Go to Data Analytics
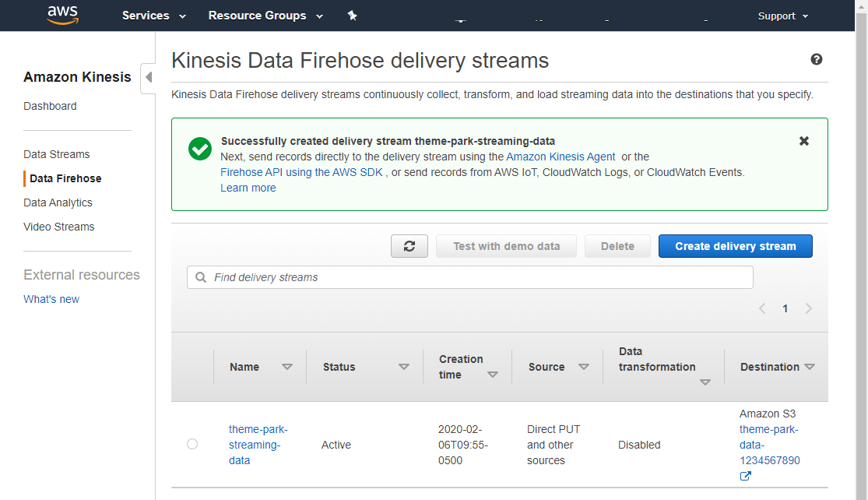868x500 pixels. (x=58, y=202)
